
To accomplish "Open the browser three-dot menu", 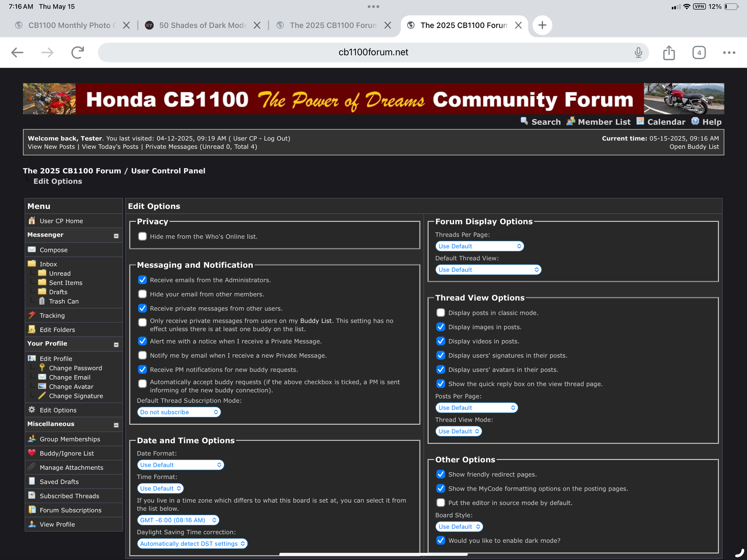I will point(729,53).
